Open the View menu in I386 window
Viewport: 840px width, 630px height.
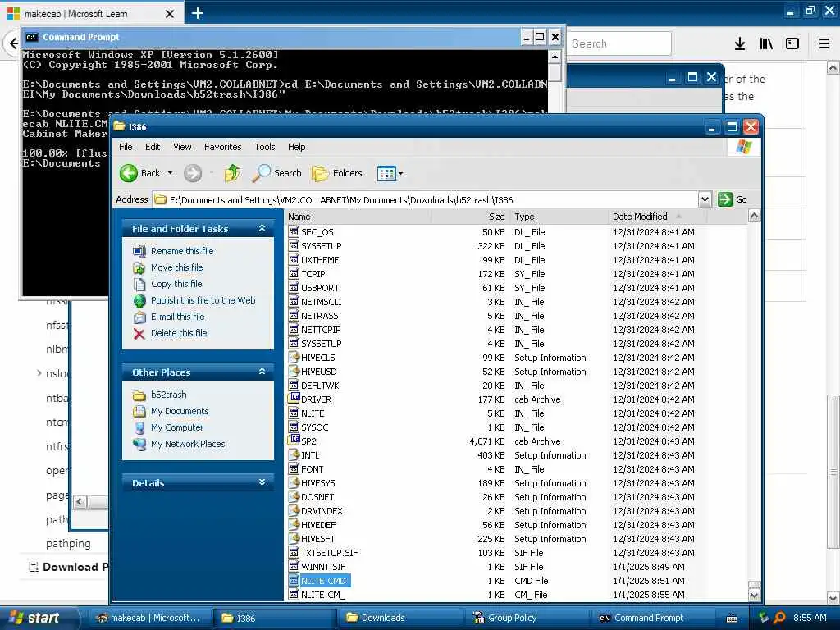coord(182,147)
